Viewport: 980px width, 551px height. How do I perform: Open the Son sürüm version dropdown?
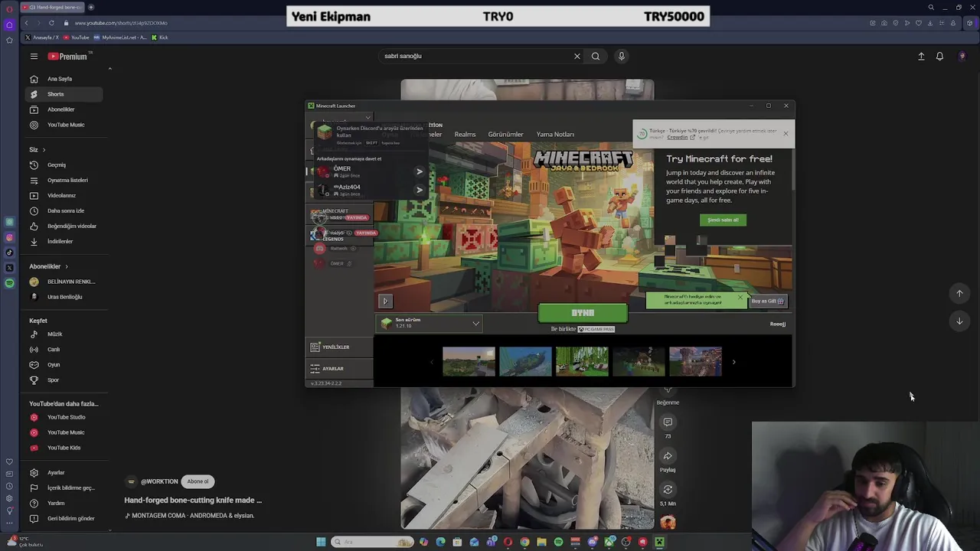tap(430, 323)
